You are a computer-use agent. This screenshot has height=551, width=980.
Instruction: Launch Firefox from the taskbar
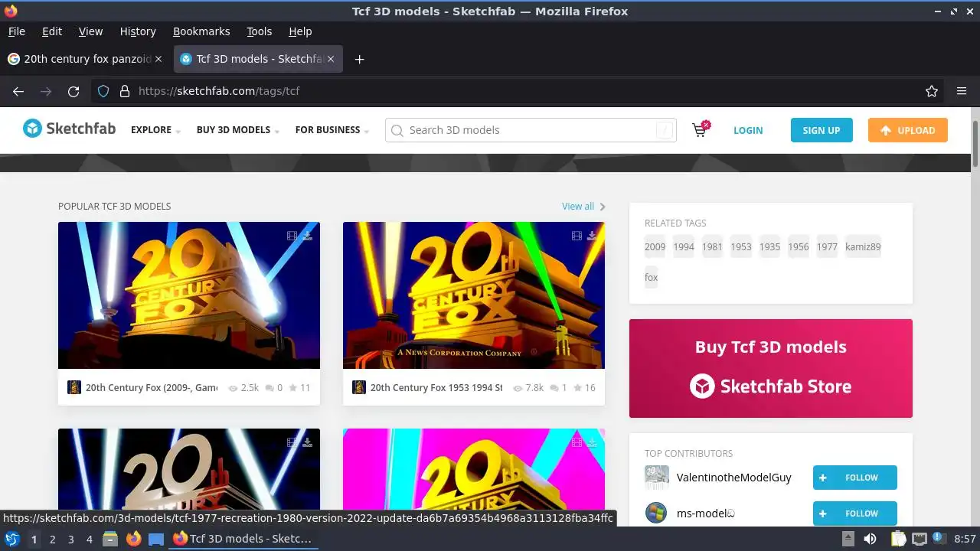click(133, 539)
